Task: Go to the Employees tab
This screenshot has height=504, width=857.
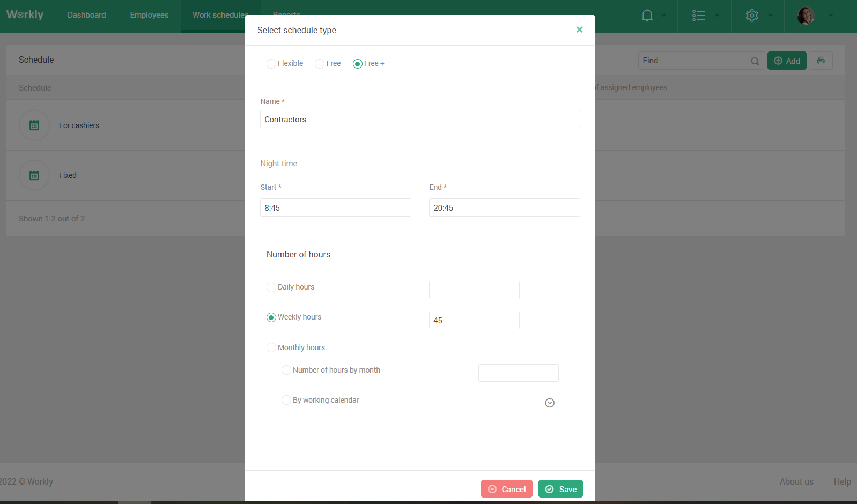Action: click(149, 15)
